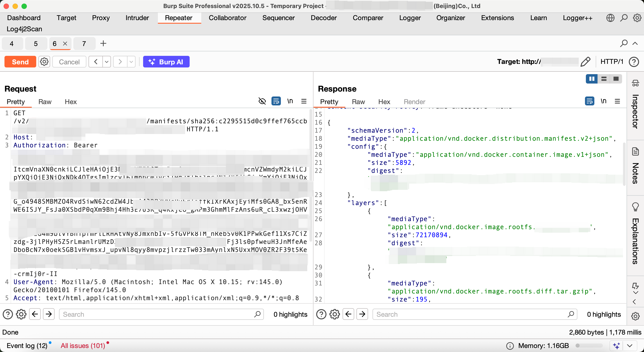Click the Response search field
The width and height of the screenshot is (644, 352).
[470, 314]
